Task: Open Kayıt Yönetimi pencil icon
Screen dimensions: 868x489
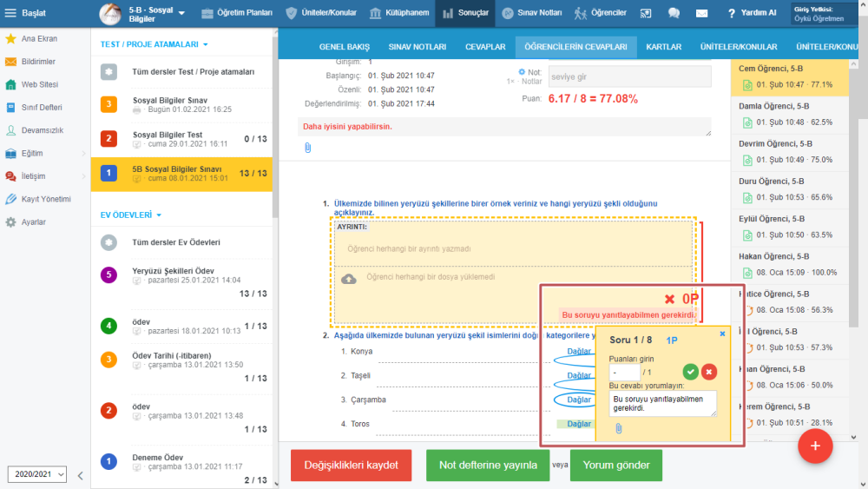Action: (x=10, y=199)
